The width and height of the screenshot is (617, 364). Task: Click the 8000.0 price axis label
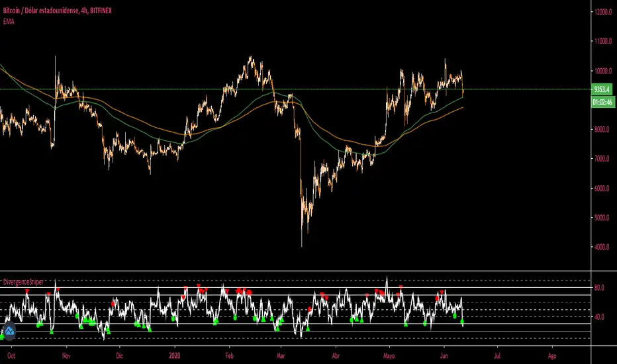point(602,130)
